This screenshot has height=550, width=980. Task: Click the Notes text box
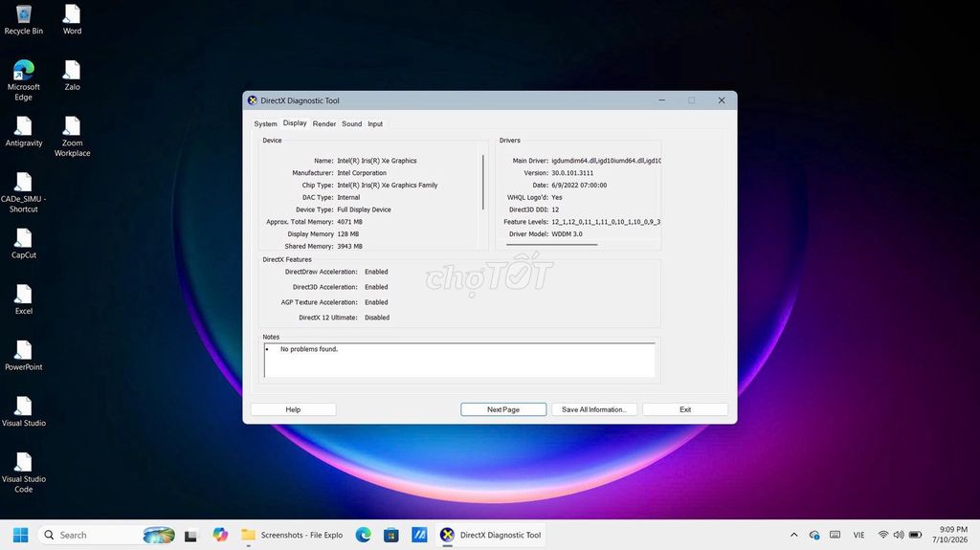(x=459, y=360)
